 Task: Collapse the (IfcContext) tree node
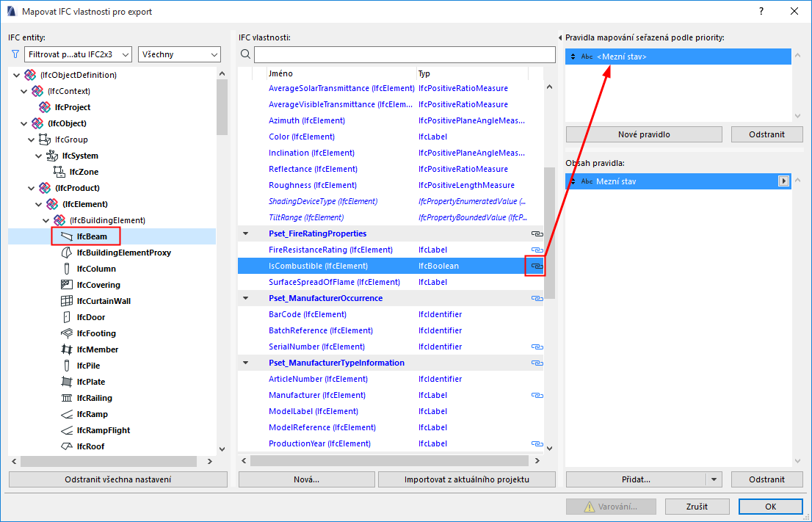pyautogui.click(x=23, y=91)
